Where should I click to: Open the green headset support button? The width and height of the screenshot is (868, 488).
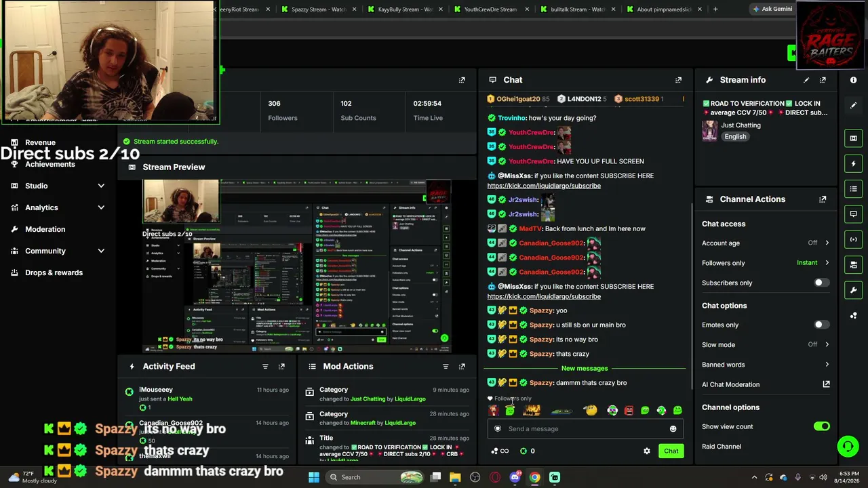click(x=848, y=446)
